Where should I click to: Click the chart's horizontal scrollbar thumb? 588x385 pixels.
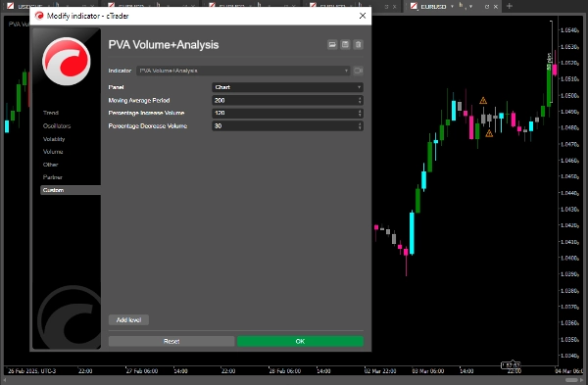click(571, 380)
